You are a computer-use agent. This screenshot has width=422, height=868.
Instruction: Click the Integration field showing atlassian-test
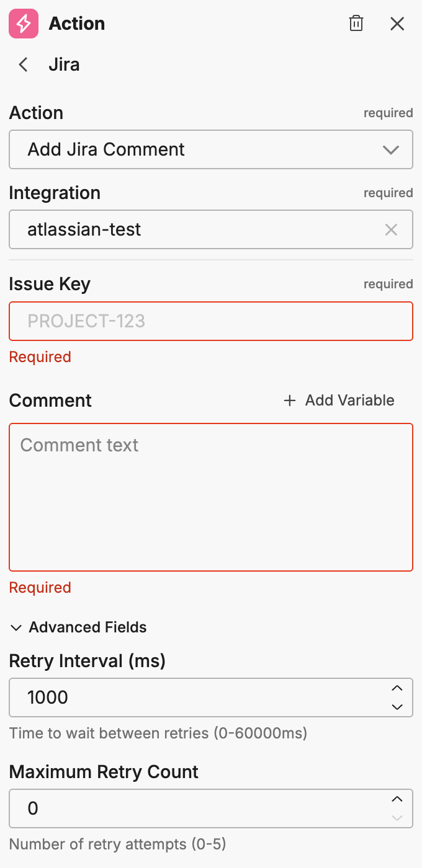(x=186, y=229)
